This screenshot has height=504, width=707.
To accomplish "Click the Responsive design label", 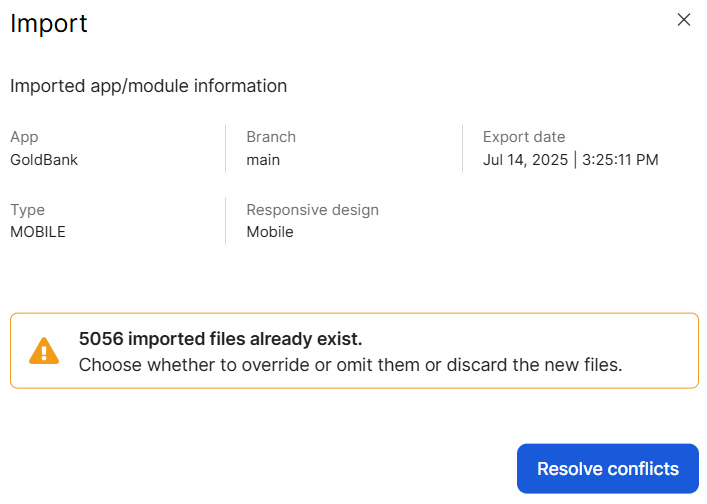I will 312,210.
